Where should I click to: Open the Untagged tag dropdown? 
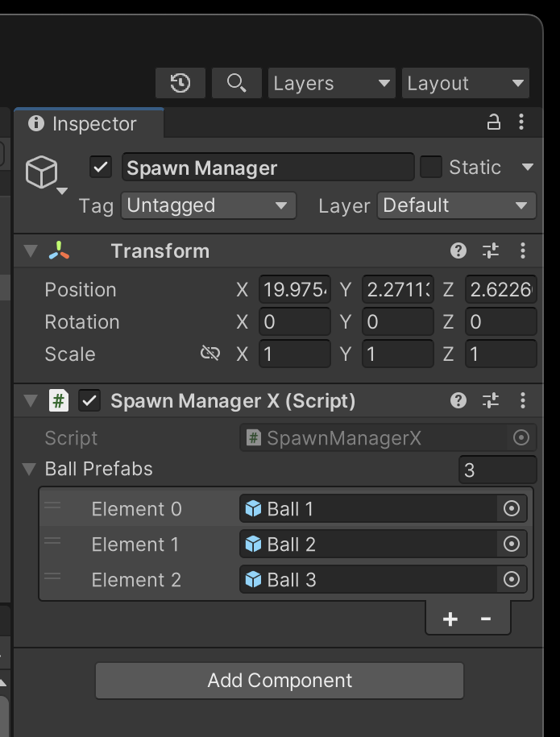click(208, 205)
